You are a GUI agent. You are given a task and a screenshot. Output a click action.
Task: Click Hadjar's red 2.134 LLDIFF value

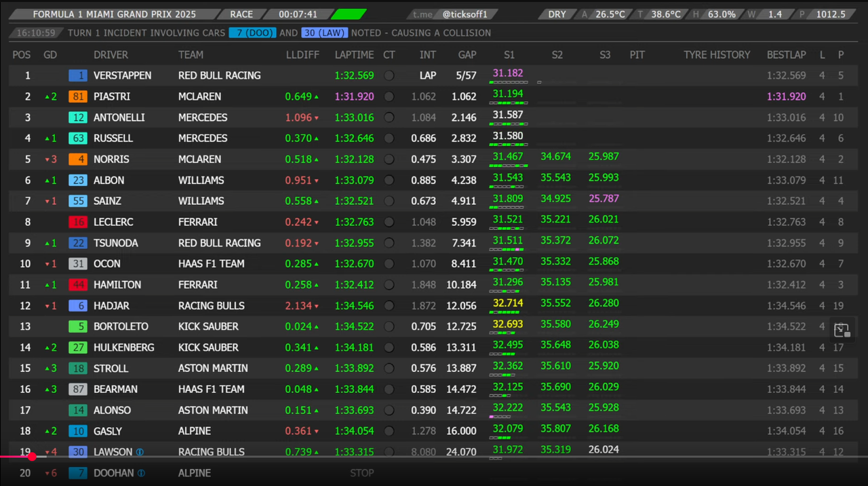298,306
